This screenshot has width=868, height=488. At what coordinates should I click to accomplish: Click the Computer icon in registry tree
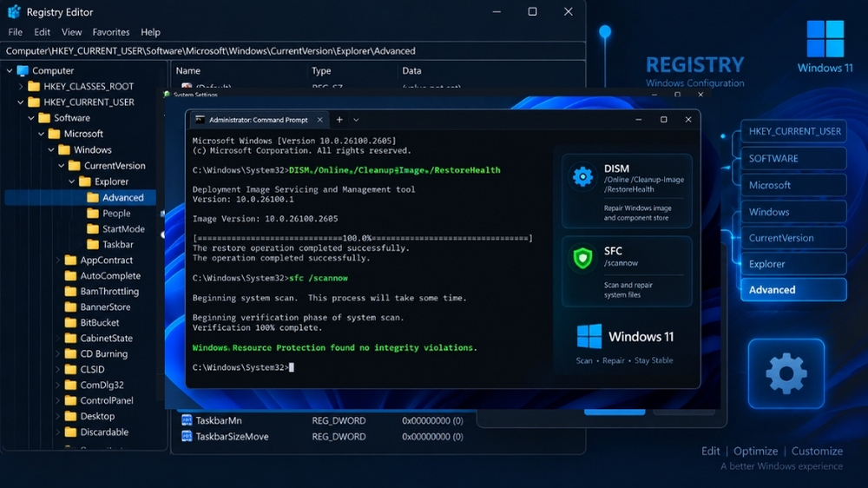[x=23, y=70]
